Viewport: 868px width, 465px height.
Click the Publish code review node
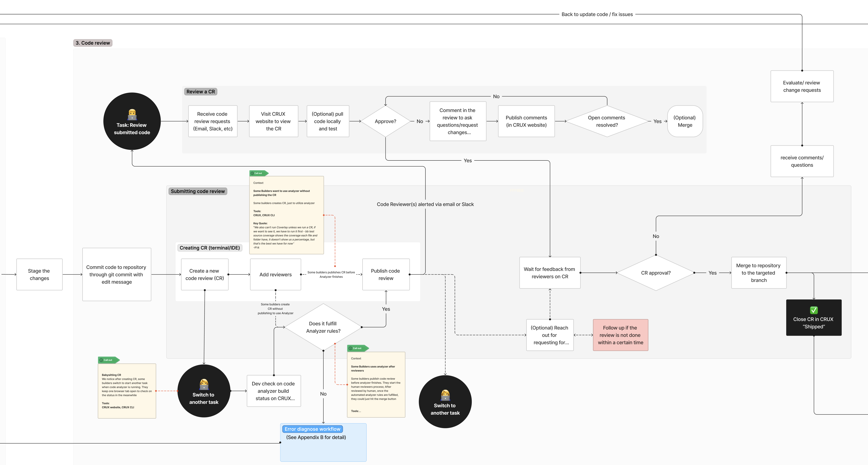click(x=386, y=274)
